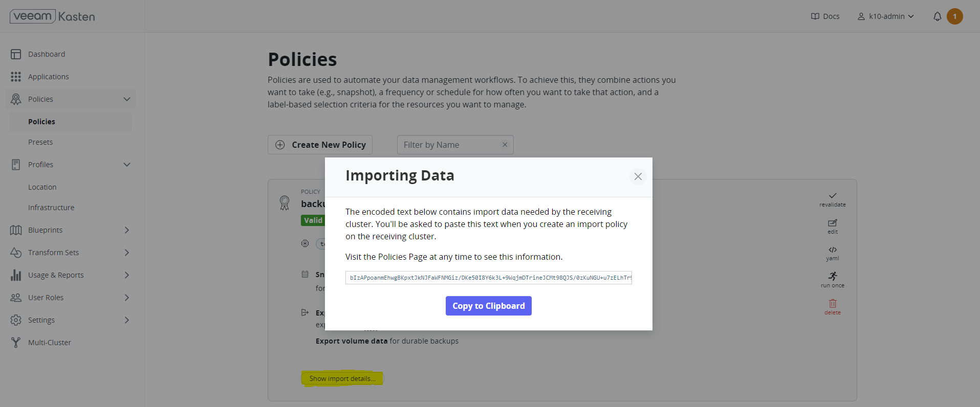Click the Settings menu label
980x407 pixels.
pyautogui.click(x=41, y=320)
